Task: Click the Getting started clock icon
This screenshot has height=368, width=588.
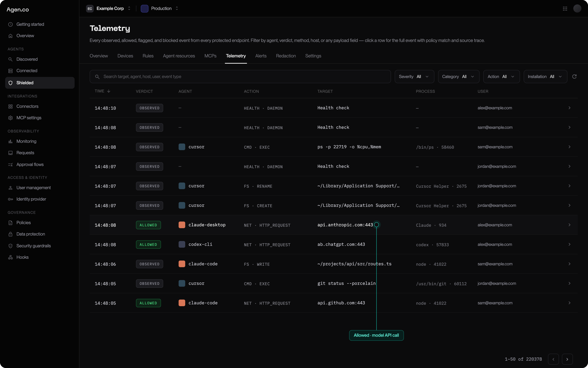Action: click(10, 24)
